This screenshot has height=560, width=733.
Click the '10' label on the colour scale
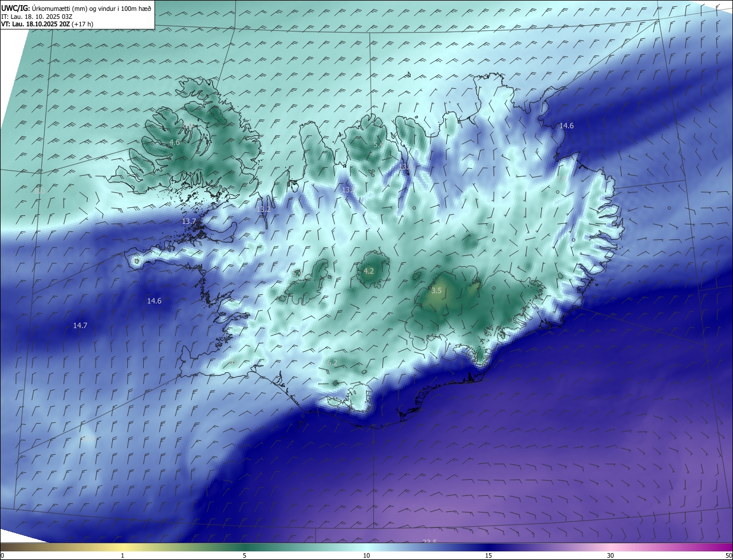(366, 555)
